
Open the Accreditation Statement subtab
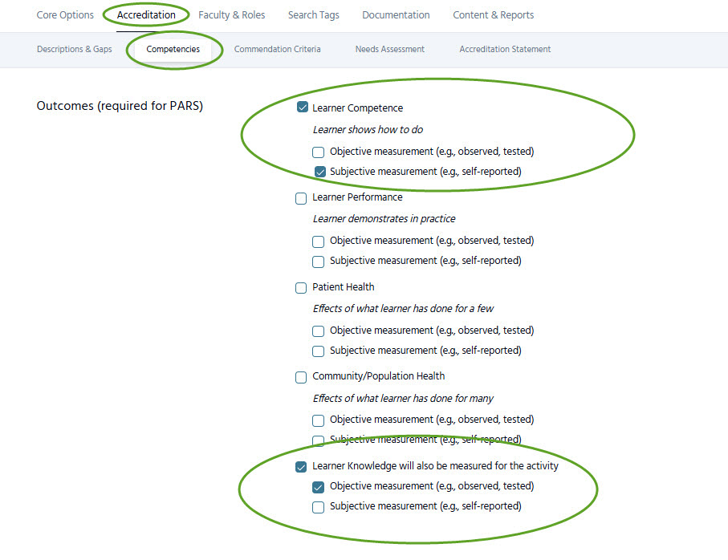coord(505,50)
